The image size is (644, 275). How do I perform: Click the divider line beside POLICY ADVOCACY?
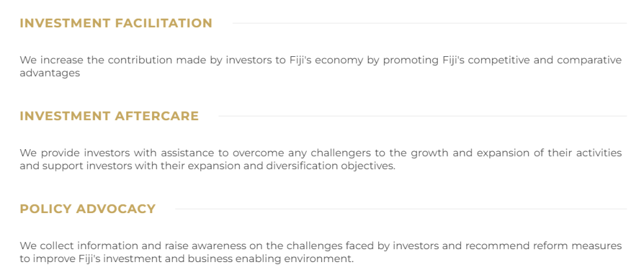click(x=400, y=209)
